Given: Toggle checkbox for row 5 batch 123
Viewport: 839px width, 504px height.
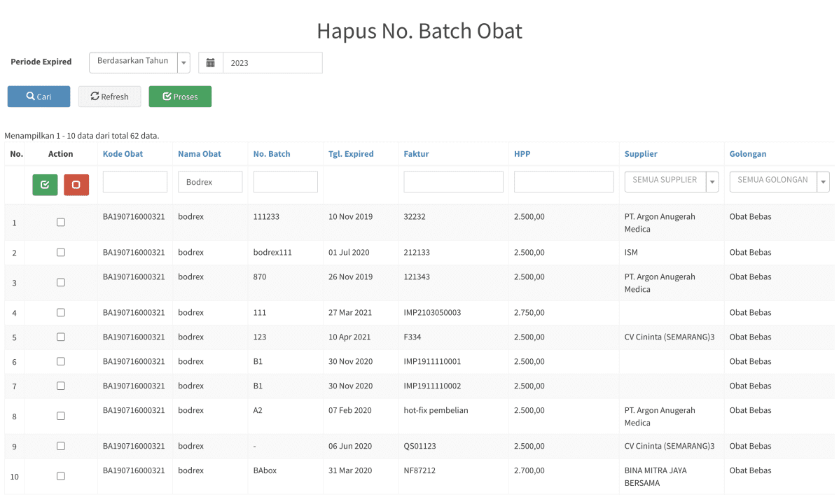Looking at the screenshot, I should pyautogui.click(x=61, y=337).
